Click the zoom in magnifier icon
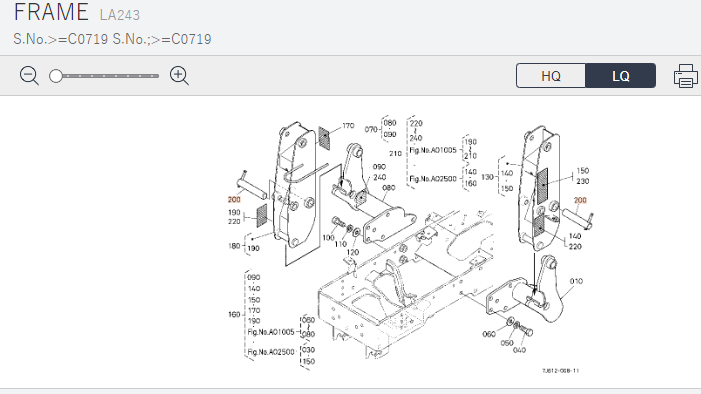 [179, 76]
